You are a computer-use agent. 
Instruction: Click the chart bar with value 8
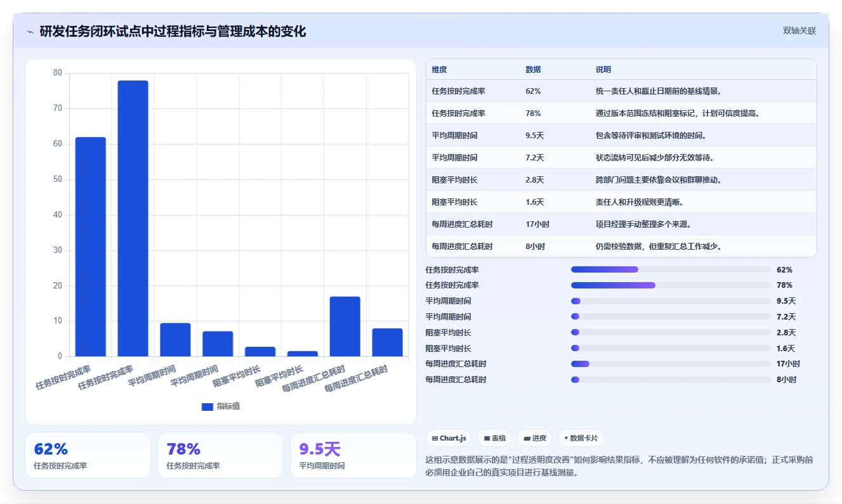[388, 342]
